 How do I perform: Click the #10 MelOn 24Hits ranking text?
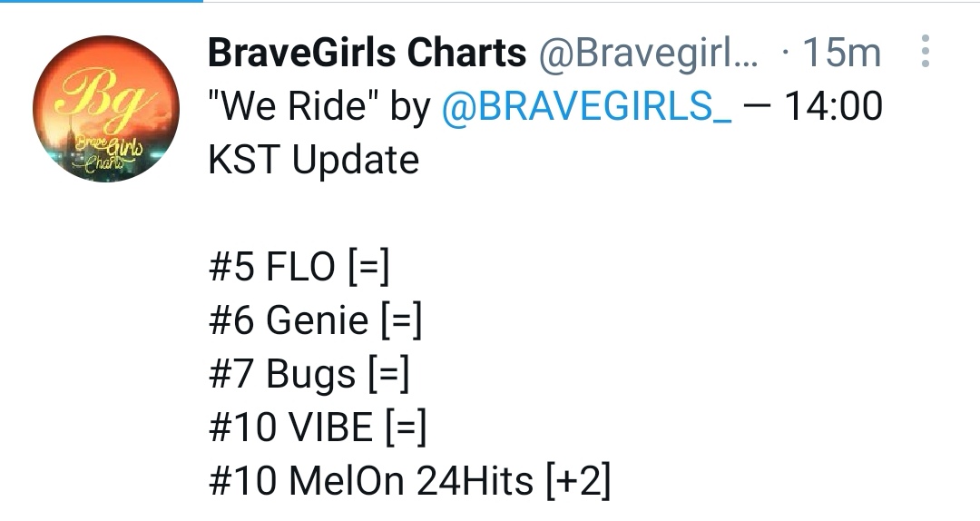tap(370, 481)
